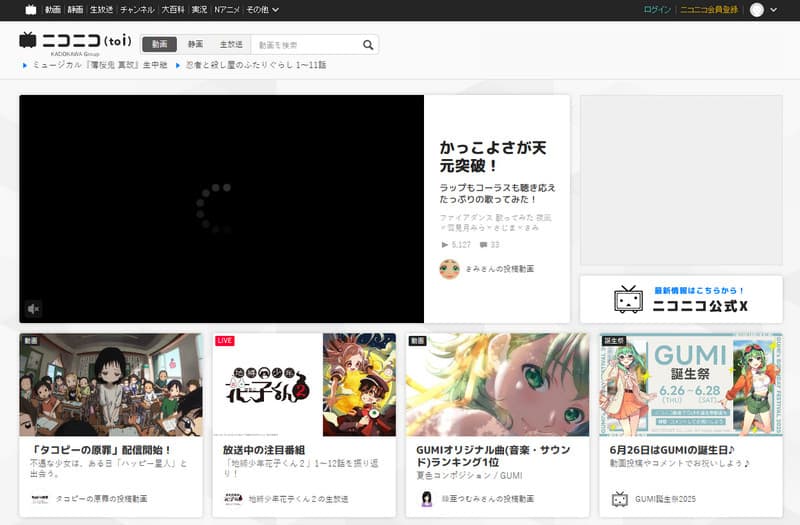Open the 静画 top menu item
Image resolution: width=800 pixels, height=525 pixels.
tap(75, 10)
